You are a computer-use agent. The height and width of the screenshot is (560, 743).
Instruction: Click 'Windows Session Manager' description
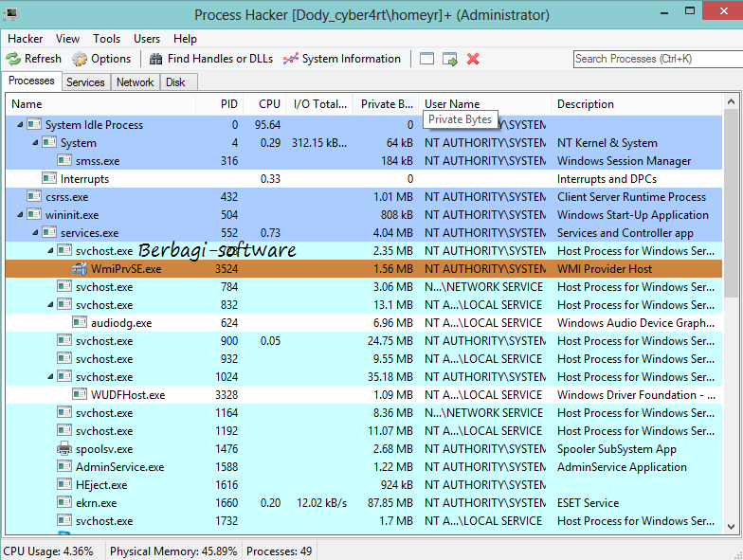click(x=624, y=161)
